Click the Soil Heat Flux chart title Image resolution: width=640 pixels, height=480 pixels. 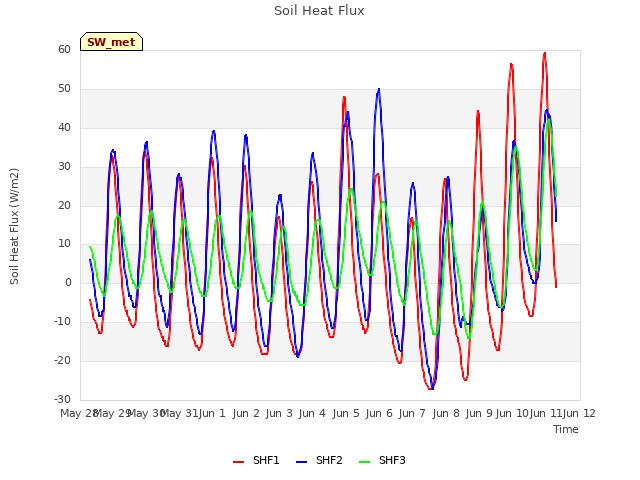pos(319,11)
